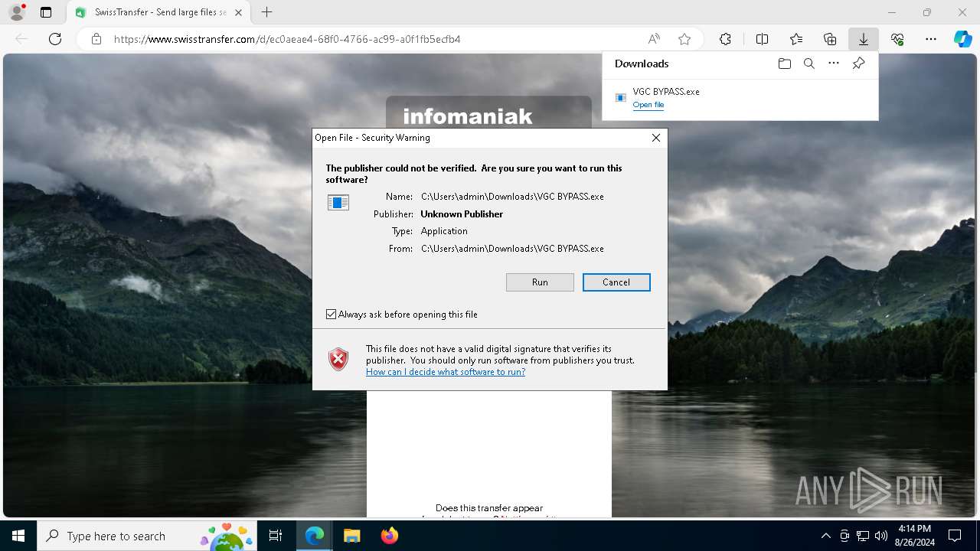Close the SwissTransfer tab
Screen dimensions: 980x551
(238, 12)
